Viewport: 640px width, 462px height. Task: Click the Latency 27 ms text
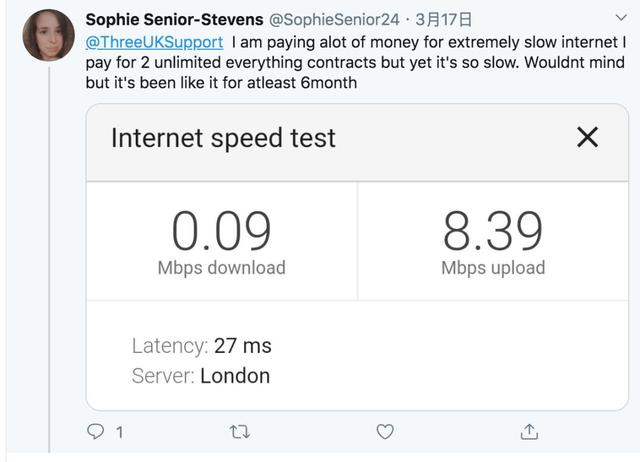coord(201,346)
